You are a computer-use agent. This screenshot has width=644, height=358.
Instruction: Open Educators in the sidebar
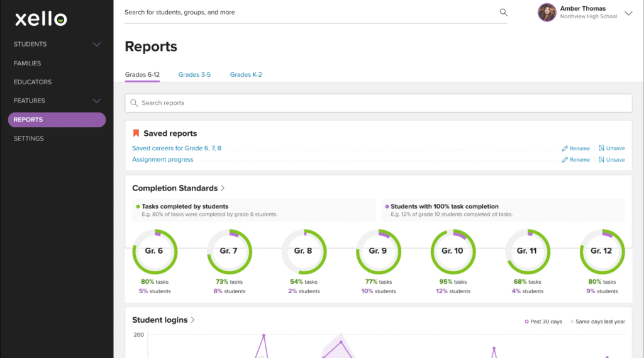[x=33, y=82]
